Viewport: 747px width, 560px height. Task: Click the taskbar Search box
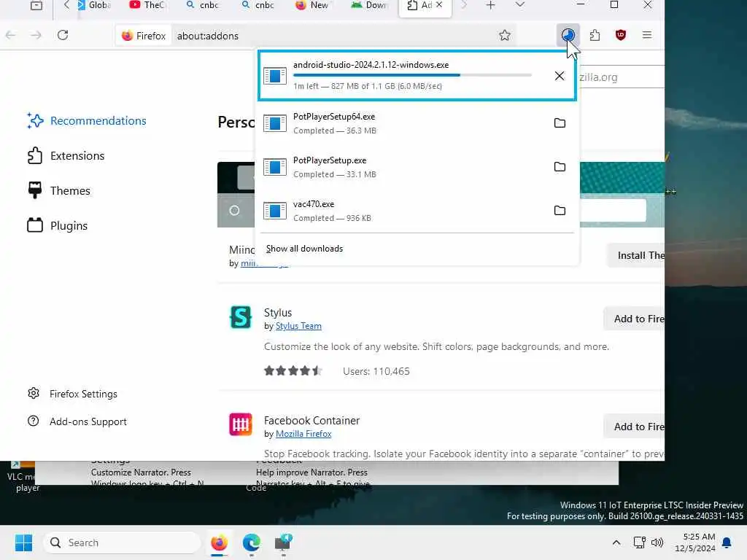[x=122, y=542]
